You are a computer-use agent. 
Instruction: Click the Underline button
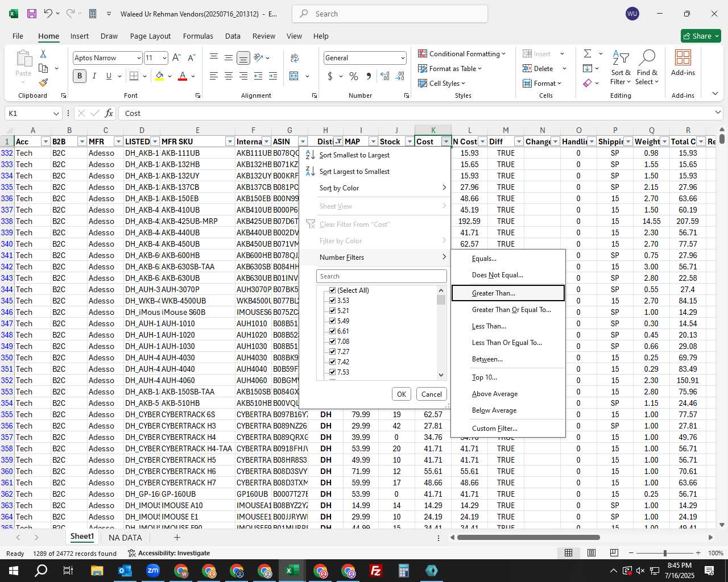[109, 76]
